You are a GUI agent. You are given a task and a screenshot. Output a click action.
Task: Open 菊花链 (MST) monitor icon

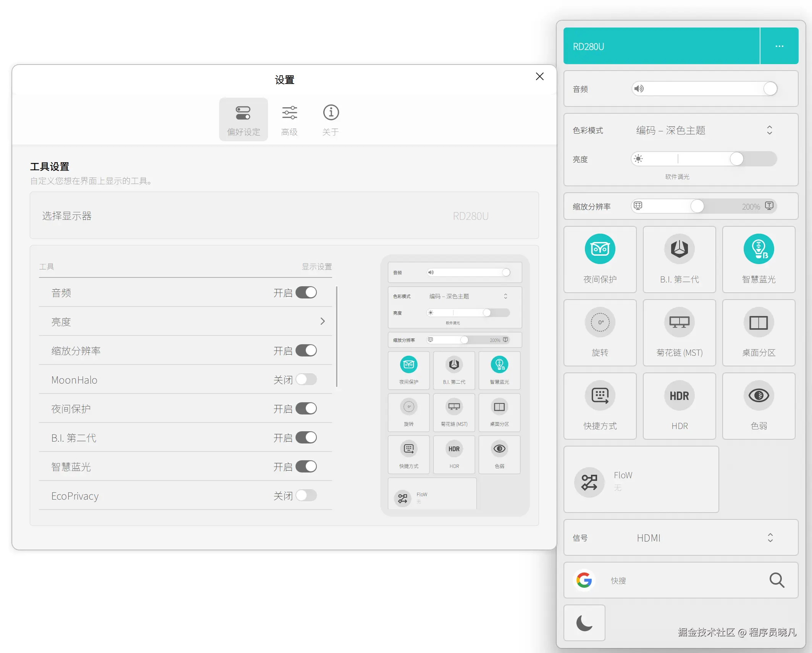(x=679, y=322)
